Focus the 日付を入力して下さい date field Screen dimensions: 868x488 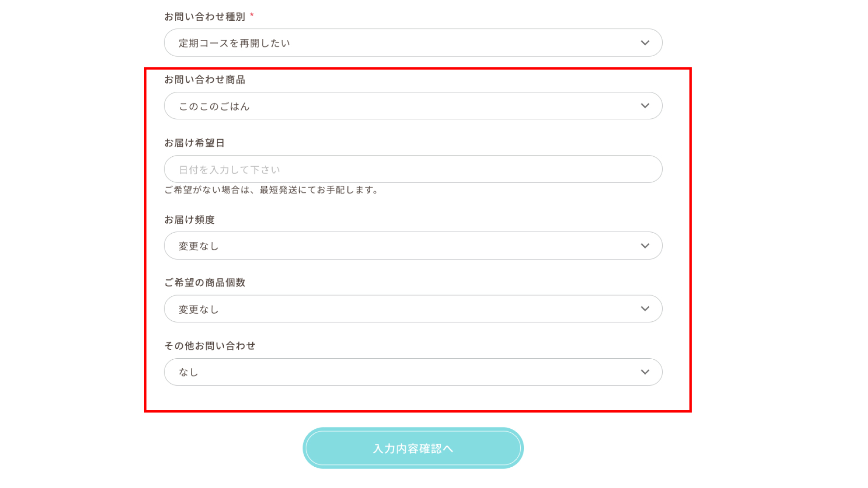point(413,169)
